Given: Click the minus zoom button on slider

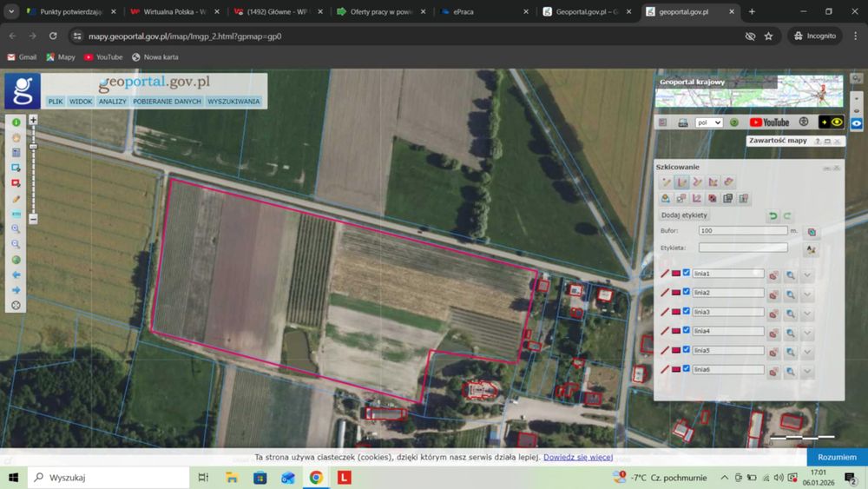Looking at the screenshot, I should [x=33, y=219].
